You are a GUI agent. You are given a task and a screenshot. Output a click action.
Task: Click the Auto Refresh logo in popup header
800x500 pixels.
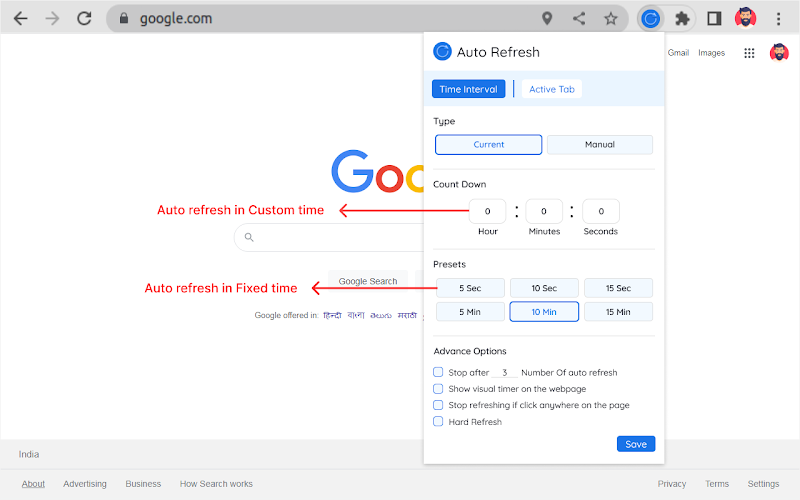click(442, 52)
